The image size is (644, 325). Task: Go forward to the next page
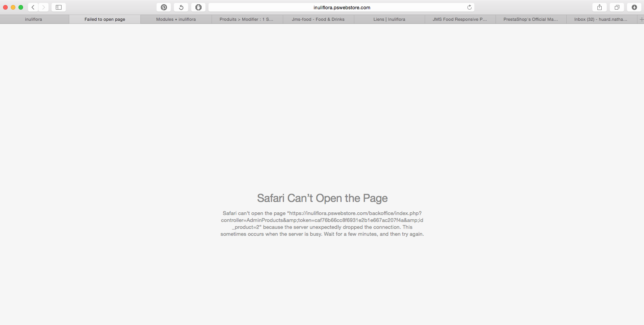[x=43, y=7]
